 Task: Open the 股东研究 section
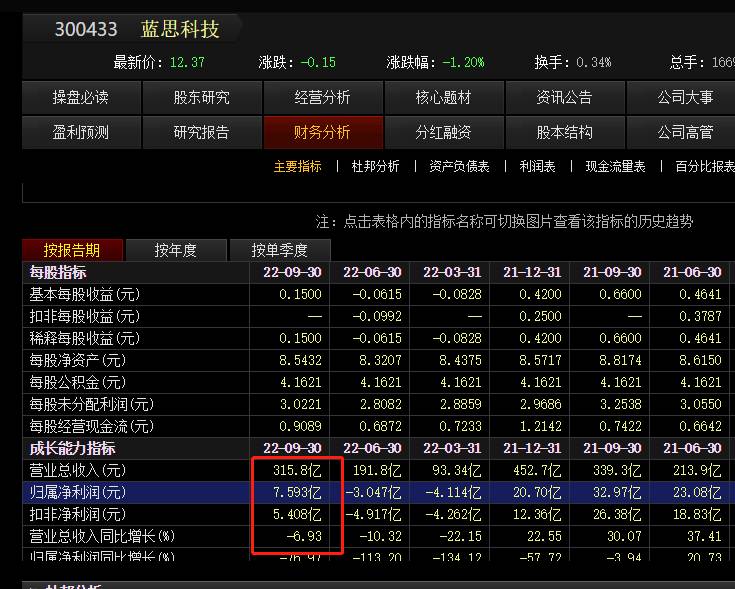(202, 97)
